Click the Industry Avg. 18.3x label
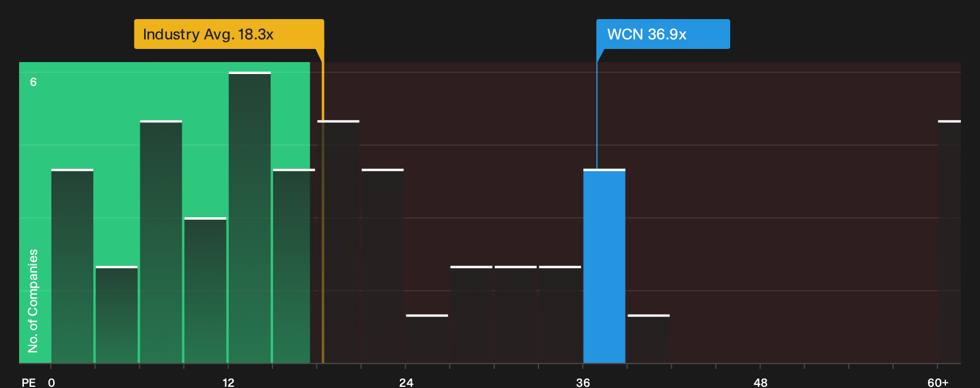 (x=229, y=34)
